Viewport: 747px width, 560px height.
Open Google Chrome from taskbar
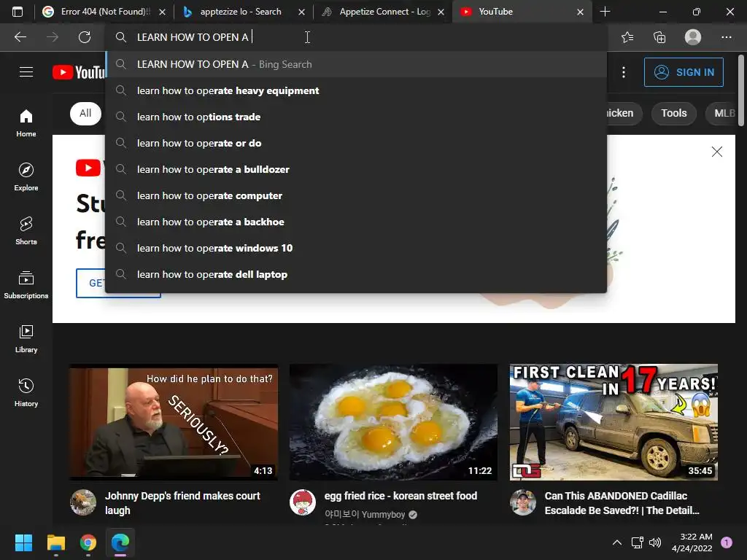point(88,542)
